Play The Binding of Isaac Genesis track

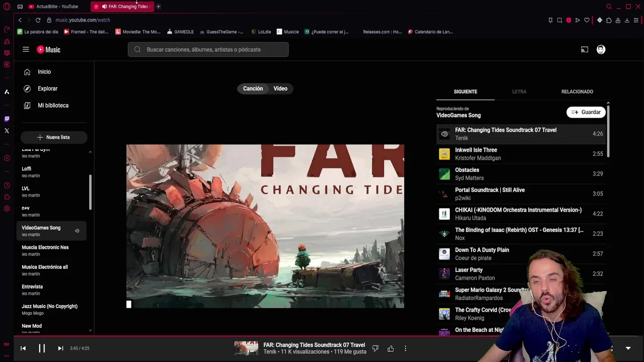(x=521, y=234)
